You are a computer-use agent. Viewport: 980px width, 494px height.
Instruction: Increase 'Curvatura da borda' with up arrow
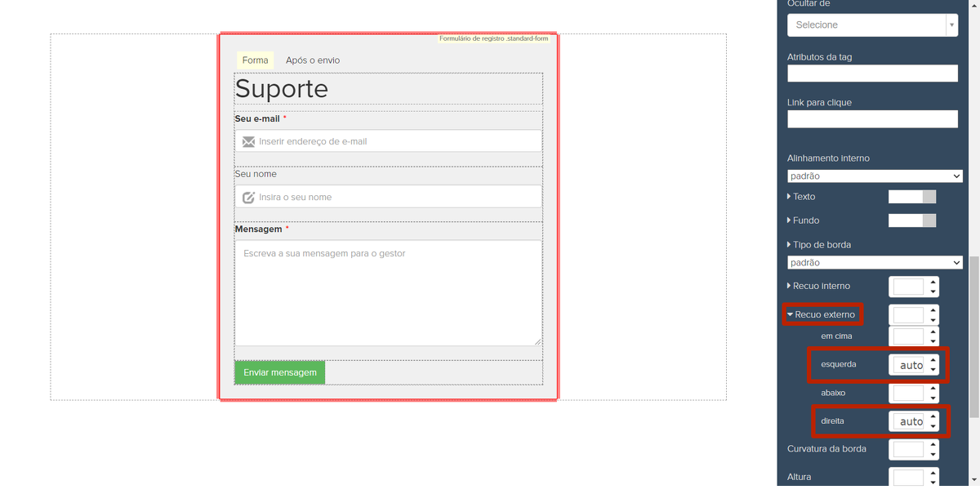point(933,444)
